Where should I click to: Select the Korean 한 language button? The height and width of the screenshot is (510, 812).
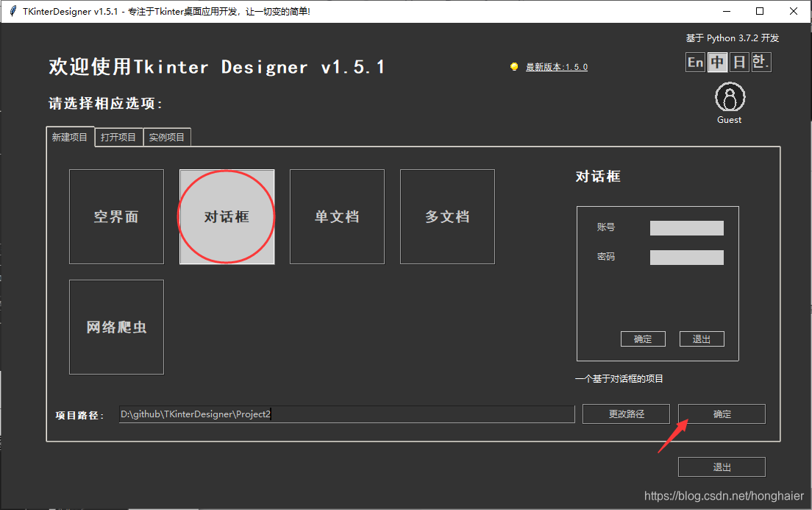[761, 63]
